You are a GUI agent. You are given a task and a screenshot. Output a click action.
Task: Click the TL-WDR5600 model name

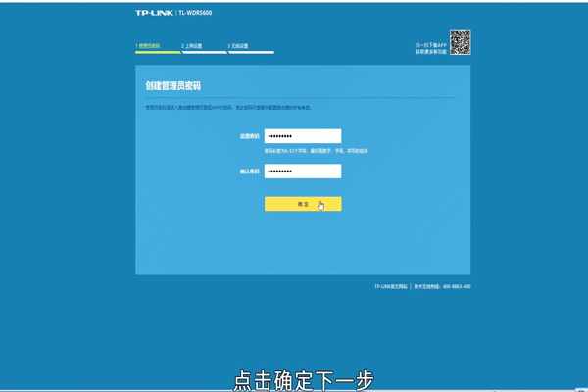click(195, 13)
